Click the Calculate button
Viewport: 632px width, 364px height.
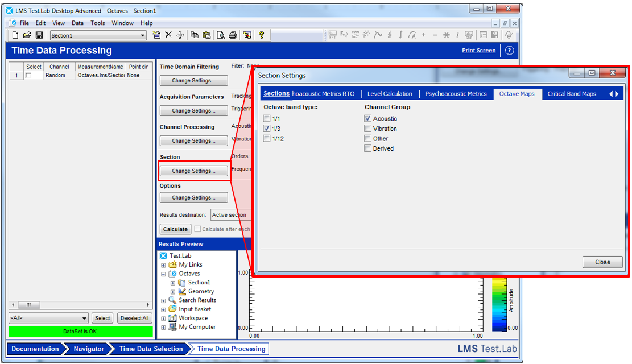pyautogui.click(x=175, y=229)
